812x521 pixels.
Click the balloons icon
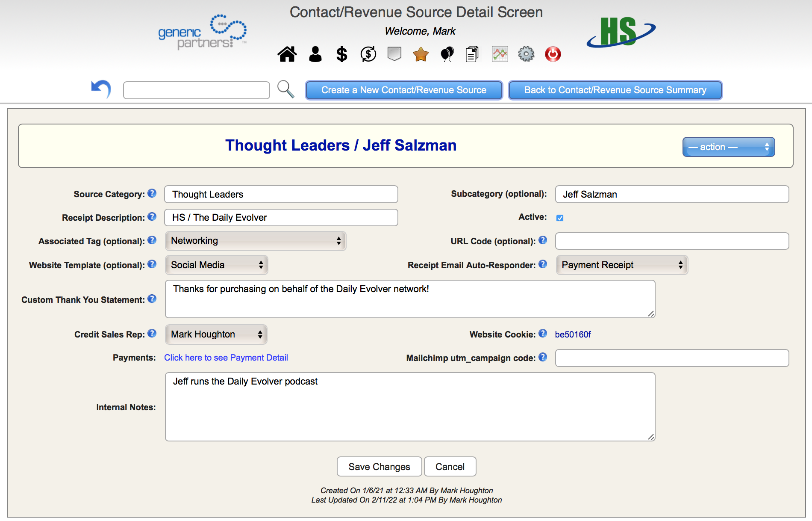point(447,54)
